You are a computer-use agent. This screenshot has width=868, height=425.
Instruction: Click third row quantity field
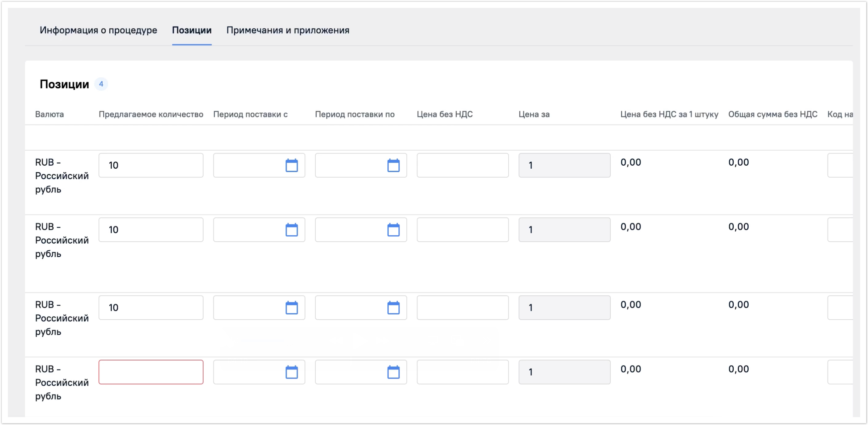(151, 307)
